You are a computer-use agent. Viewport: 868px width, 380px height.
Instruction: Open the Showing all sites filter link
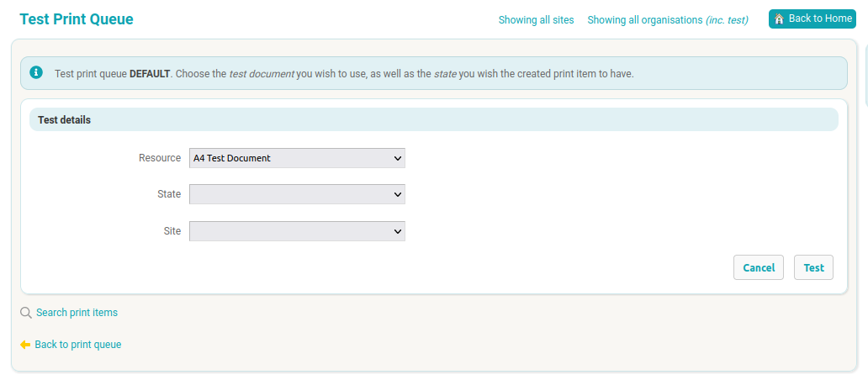tap(536, 20)
